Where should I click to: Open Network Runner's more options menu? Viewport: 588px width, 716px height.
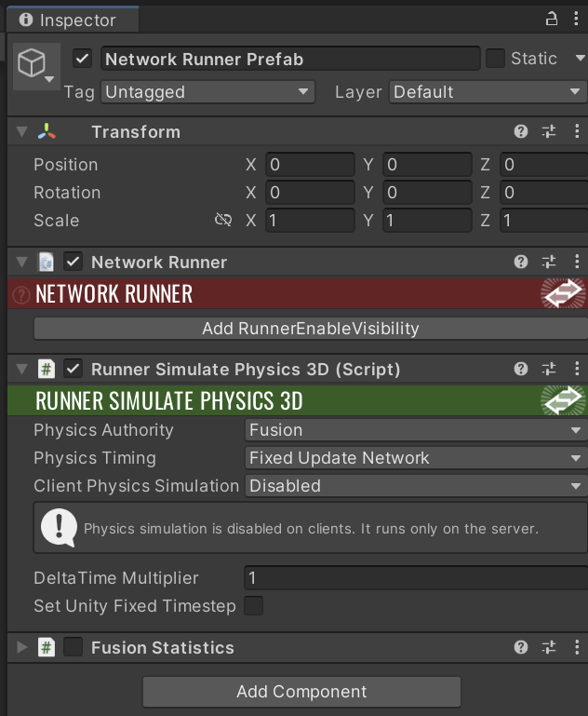coord(577,262)
